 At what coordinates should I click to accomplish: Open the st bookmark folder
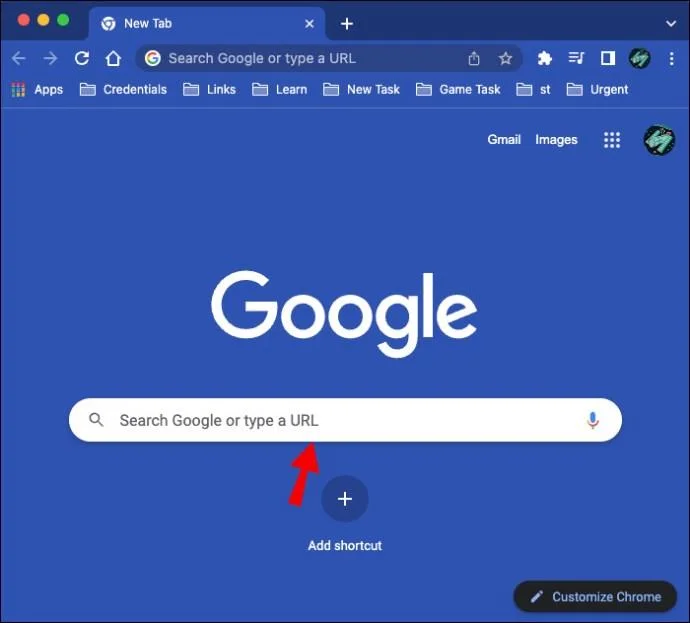coord(533,90)
